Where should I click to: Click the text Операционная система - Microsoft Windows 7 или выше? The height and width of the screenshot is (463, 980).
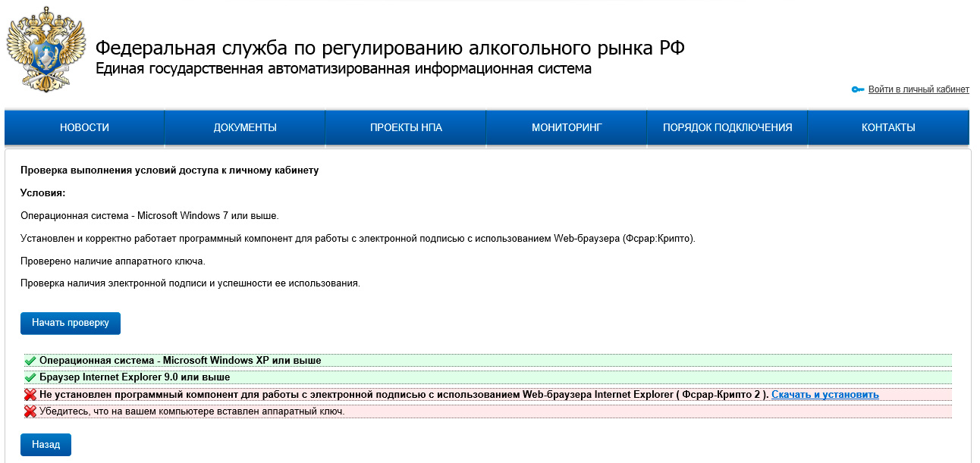[x=149, y=216]
